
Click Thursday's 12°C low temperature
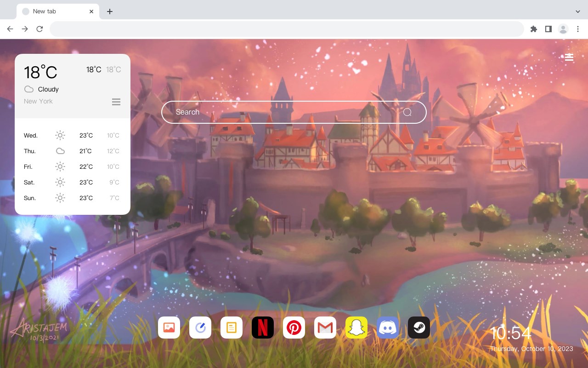(x=113, y=151)
